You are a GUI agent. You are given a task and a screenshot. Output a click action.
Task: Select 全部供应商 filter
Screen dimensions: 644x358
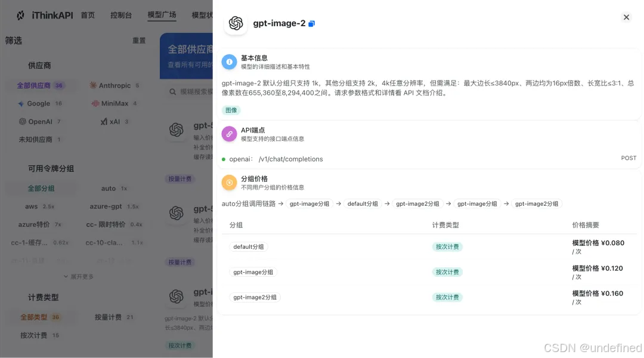(x=41, y=85)
